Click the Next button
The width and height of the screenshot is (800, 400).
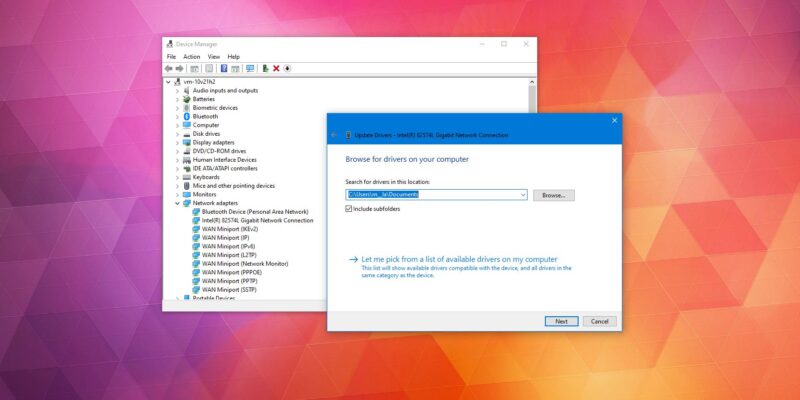[x=561, y=321]
